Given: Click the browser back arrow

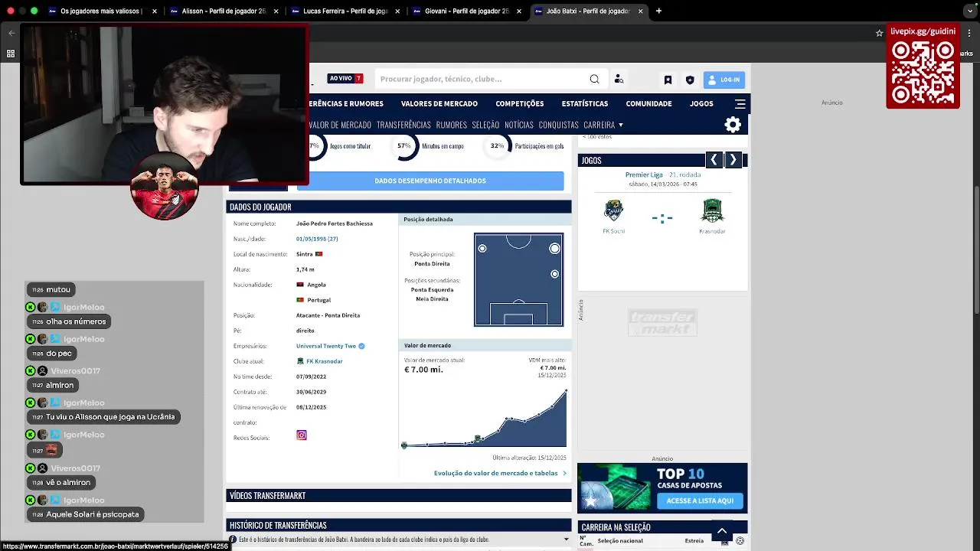Looking at the screenshot, I should (x=11, y=33).
